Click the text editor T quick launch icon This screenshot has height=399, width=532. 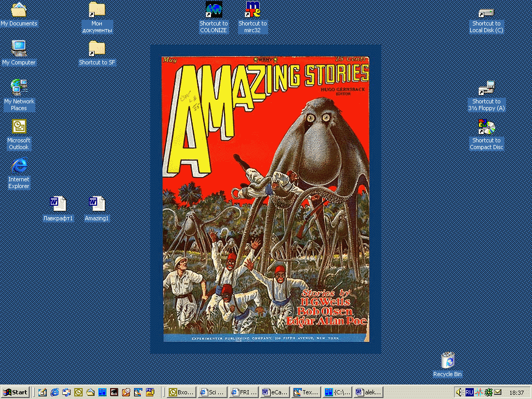138,392
